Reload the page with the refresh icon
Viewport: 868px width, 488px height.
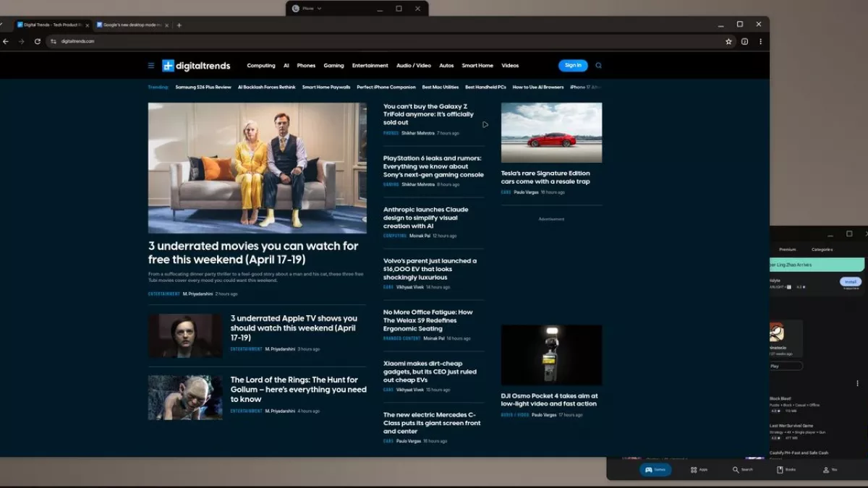pos(38,42)
